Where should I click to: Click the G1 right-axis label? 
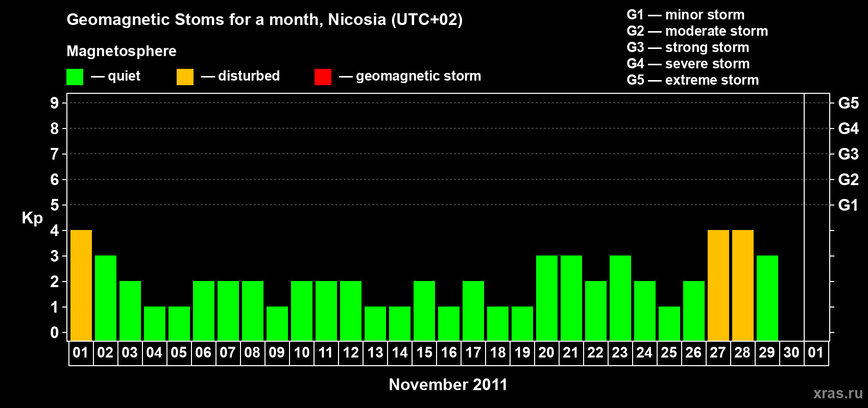(849, 205)
